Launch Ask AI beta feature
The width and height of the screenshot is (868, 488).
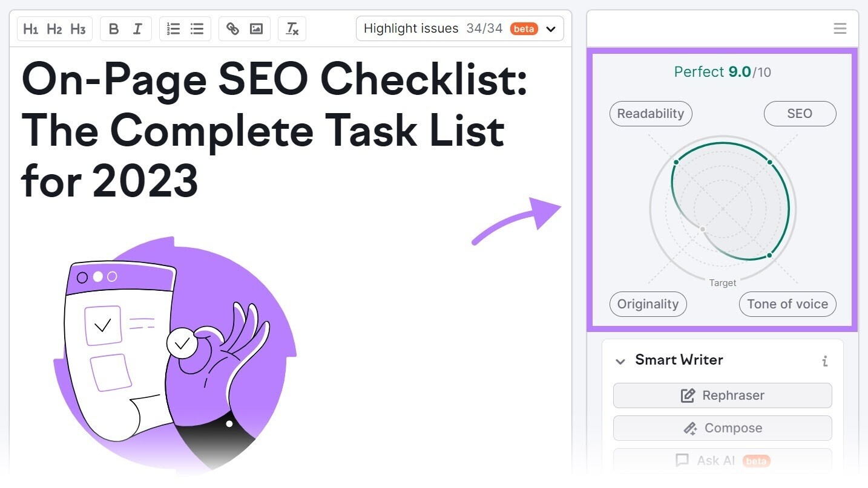(722, 460)
